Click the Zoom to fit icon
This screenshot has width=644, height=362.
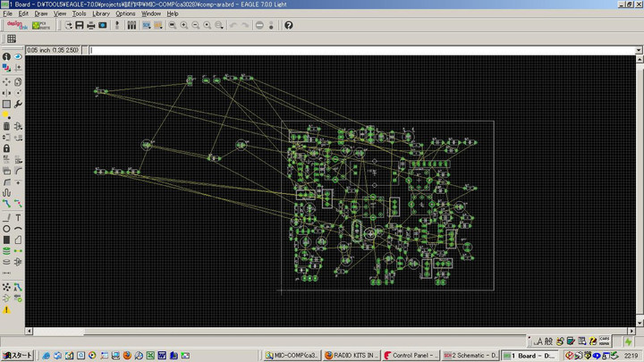point(172,25)
